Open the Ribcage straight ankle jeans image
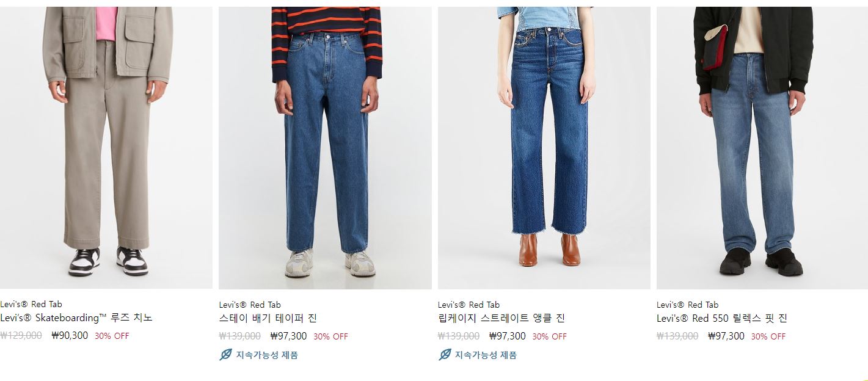868x381 pixels. (x=544, y=148)
